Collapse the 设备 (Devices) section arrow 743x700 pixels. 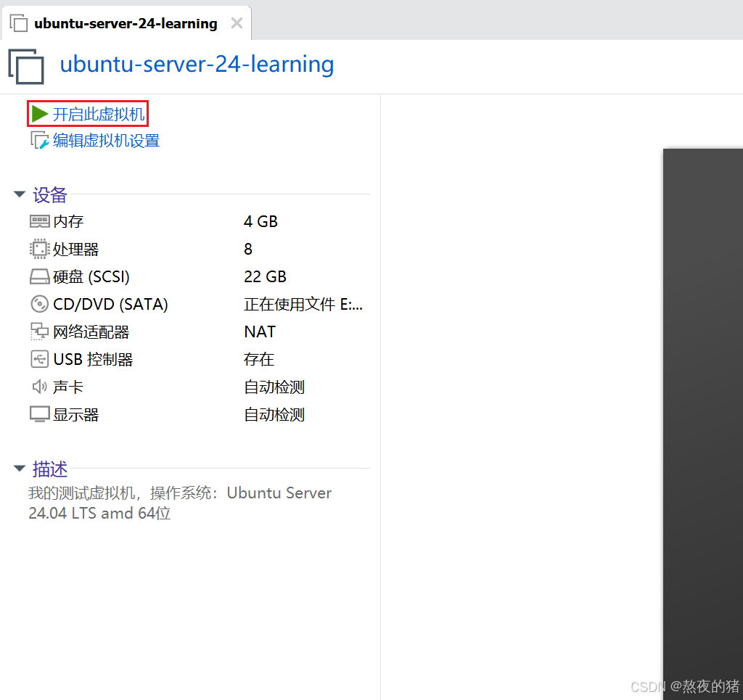[20, 194]
